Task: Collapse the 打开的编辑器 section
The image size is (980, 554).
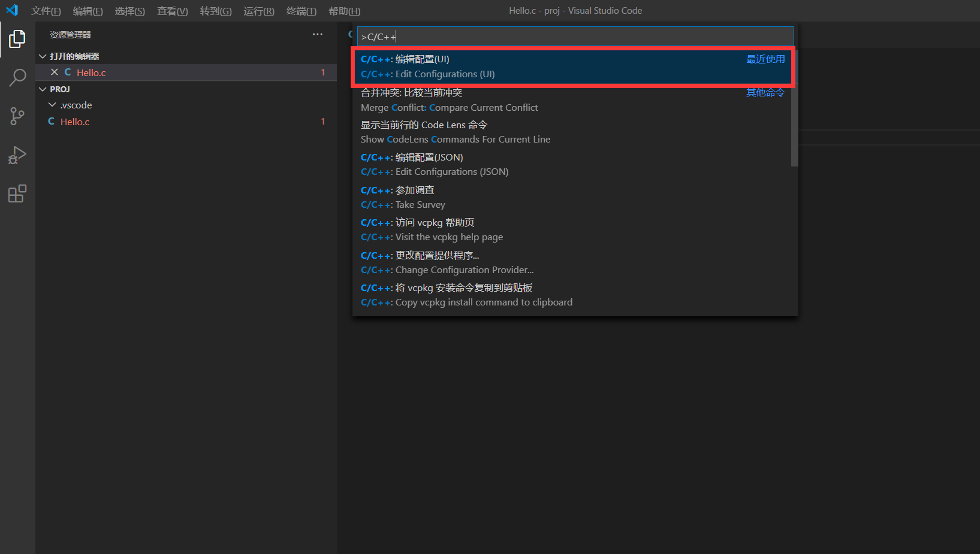Action: click(43, 56)
